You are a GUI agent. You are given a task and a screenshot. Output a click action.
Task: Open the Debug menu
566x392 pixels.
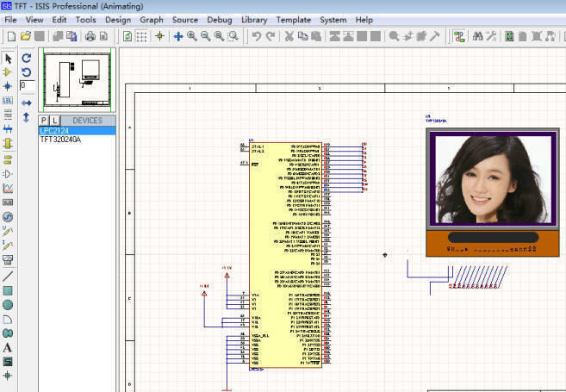pyautogui.click(x=220, y=19)
